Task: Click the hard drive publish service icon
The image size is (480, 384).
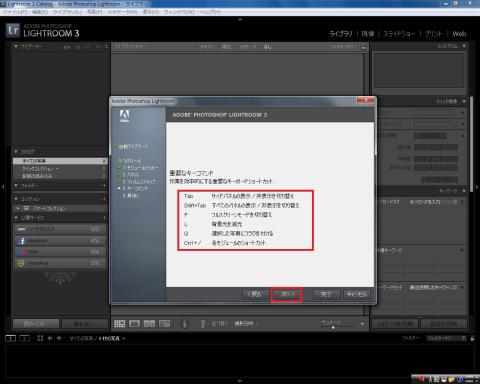Action: tap(21, 229)
